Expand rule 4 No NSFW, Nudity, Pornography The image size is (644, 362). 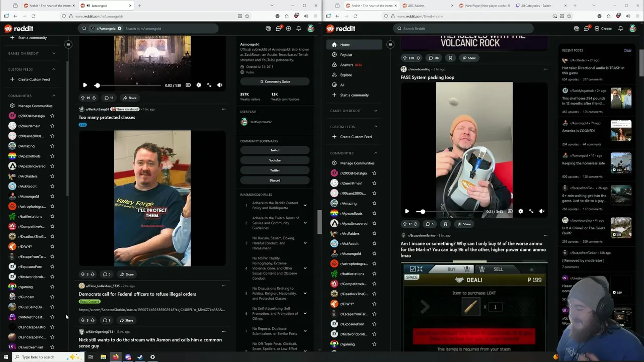point(305,268)
